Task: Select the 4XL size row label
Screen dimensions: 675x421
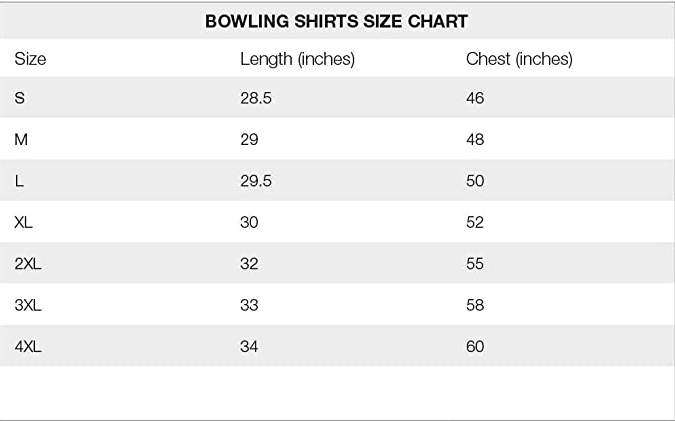Action: (29, 347)
